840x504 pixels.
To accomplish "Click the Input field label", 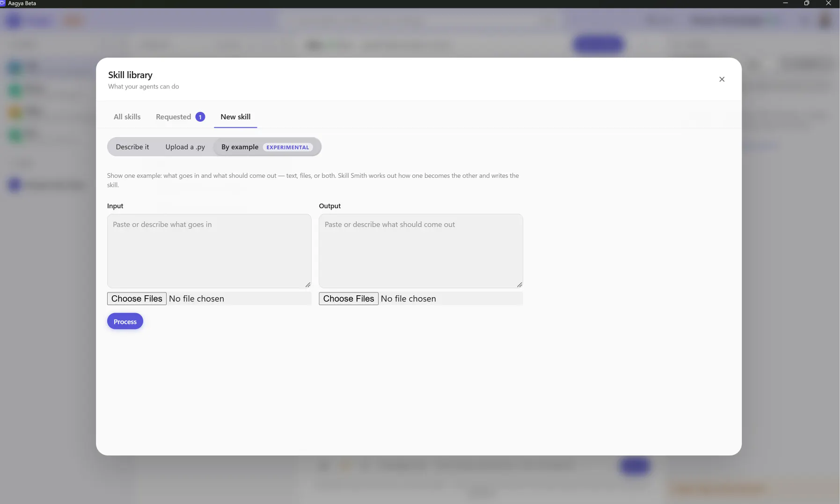I will click(x=115, y=206).
